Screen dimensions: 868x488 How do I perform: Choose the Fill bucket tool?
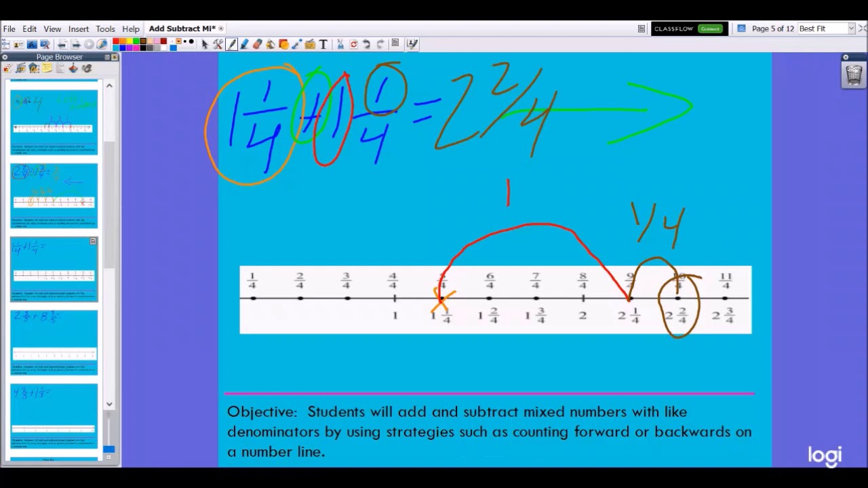pos(271,44)
